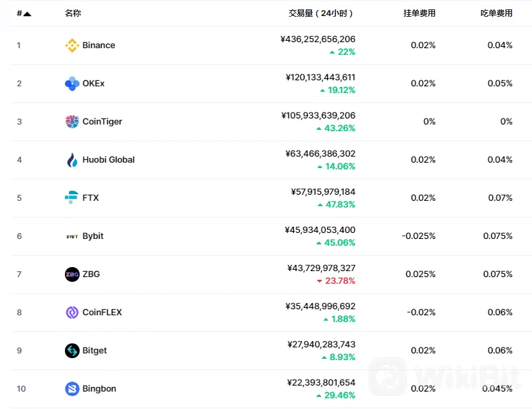Viewport: 532px width, 409px height.
Task: Click the FTX logo icon
Action: coord(72,198)
